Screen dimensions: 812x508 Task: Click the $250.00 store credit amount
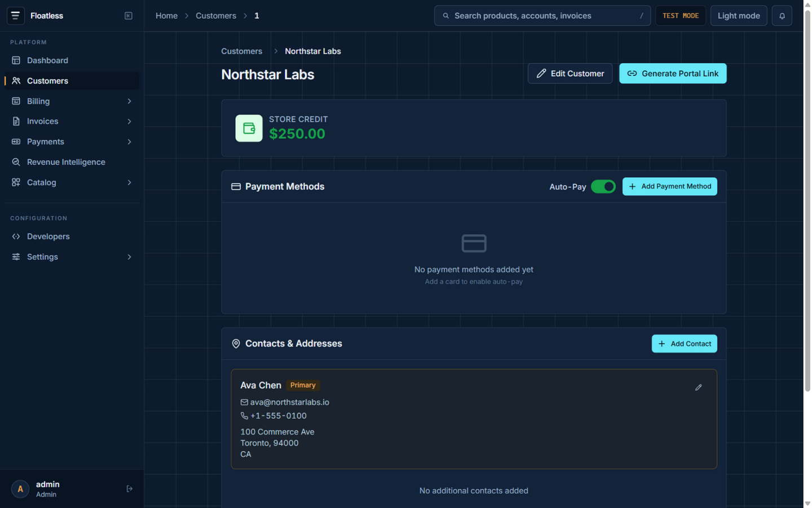(297, 134)
